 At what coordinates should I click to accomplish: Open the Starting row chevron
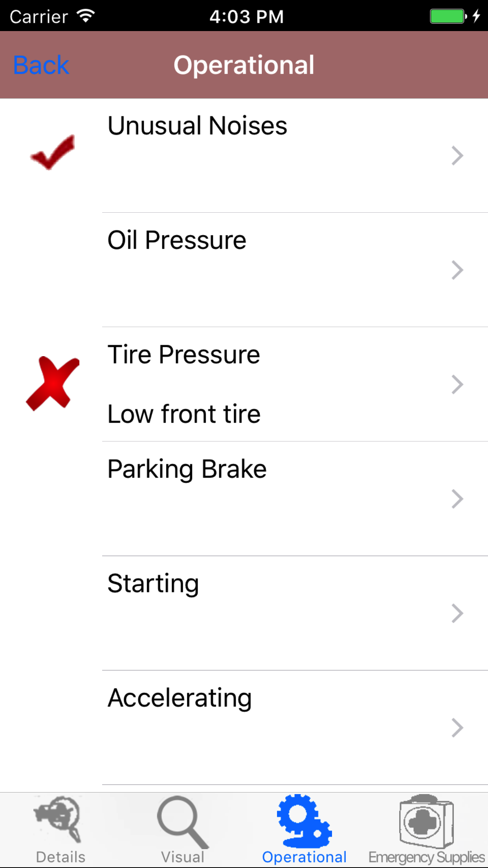pyautogui.click(x=457, y=613)
